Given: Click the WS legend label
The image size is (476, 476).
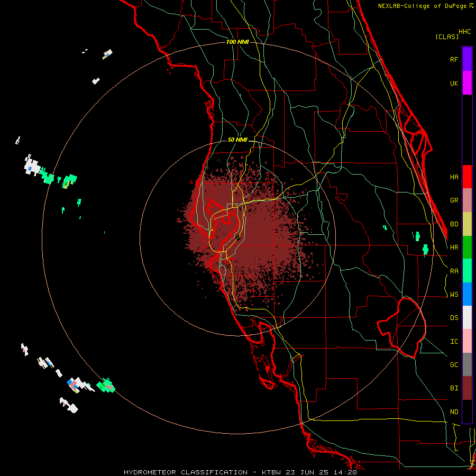Looking at the screenshot, I should point(454,295).
